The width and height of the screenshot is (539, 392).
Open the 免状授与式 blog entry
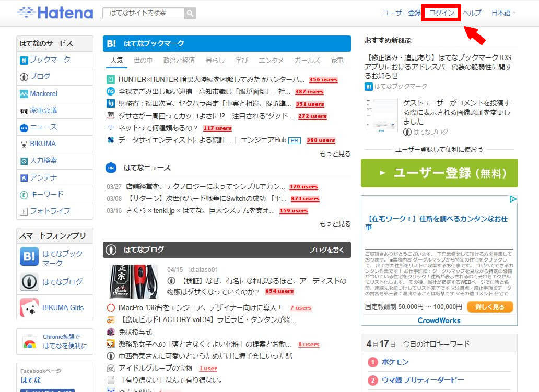[135, 332]
